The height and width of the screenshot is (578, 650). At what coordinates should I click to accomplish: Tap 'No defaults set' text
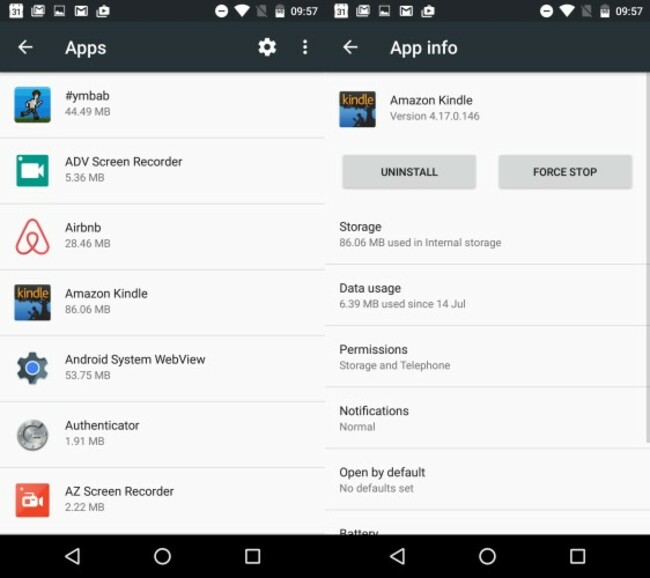click(376, 488)
